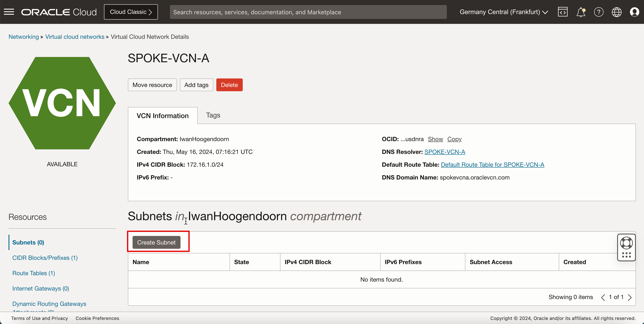Open Default Route Table for SPOKE-VCN-A link
Screen dimensions: 644x324
point(492,165)
